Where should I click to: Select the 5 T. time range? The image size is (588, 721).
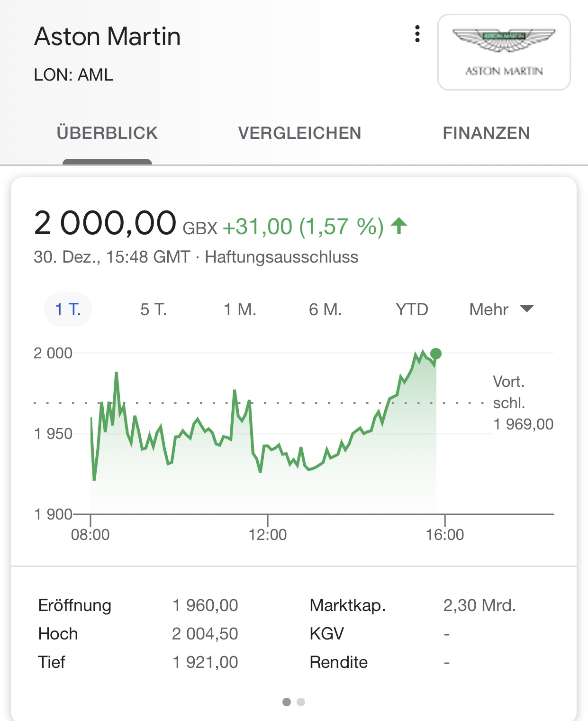(154, 310)
